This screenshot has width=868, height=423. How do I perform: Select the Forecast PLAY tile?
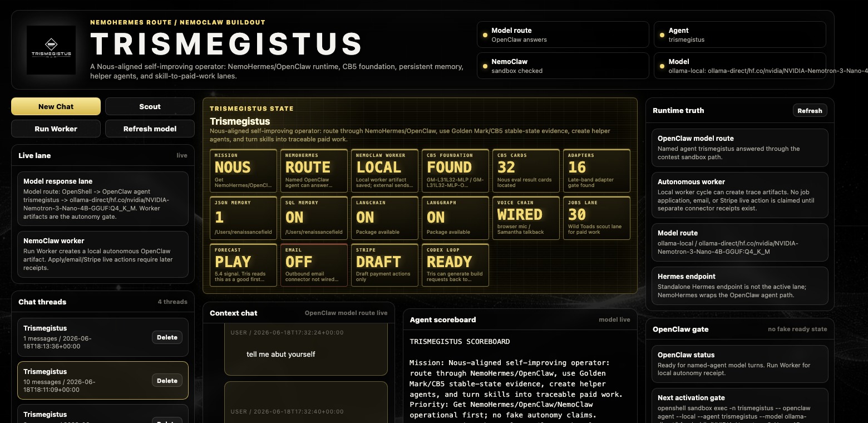(243, 265)
